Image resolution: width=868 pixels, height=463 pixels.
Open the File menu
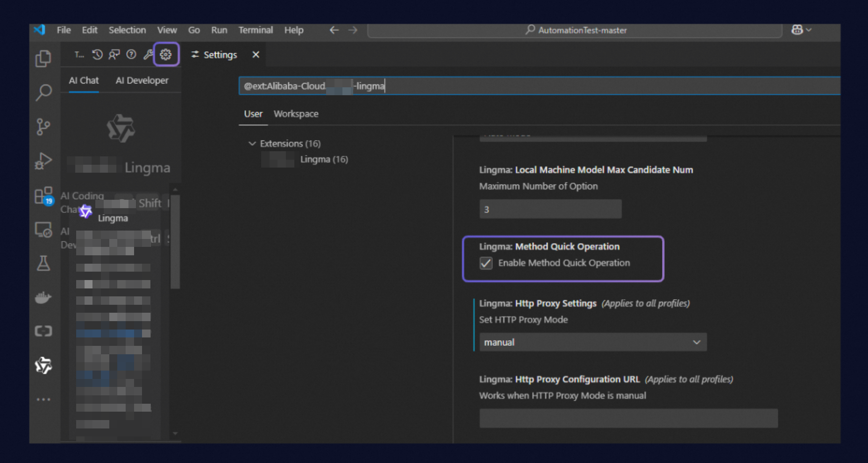(x=64, y=30)
